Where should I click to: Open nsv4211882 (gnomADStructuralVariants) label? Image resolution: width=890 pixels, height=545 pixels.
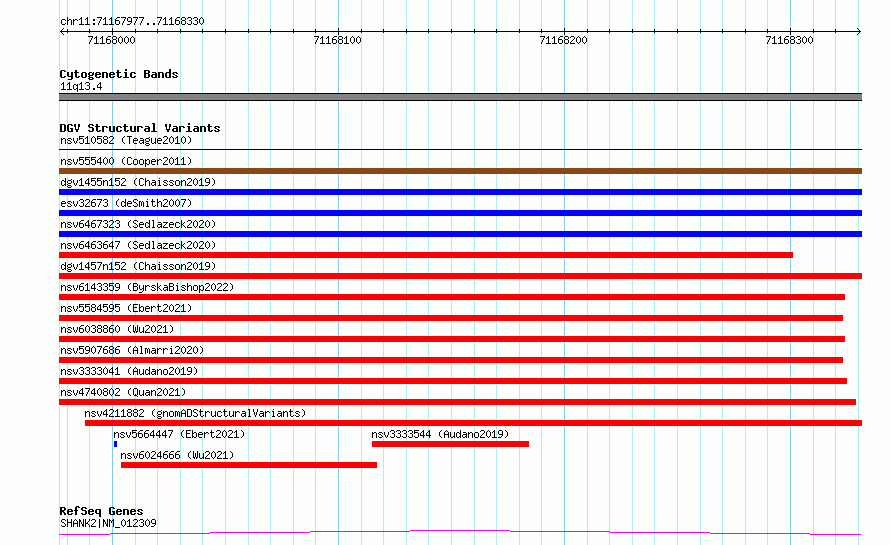195,413
